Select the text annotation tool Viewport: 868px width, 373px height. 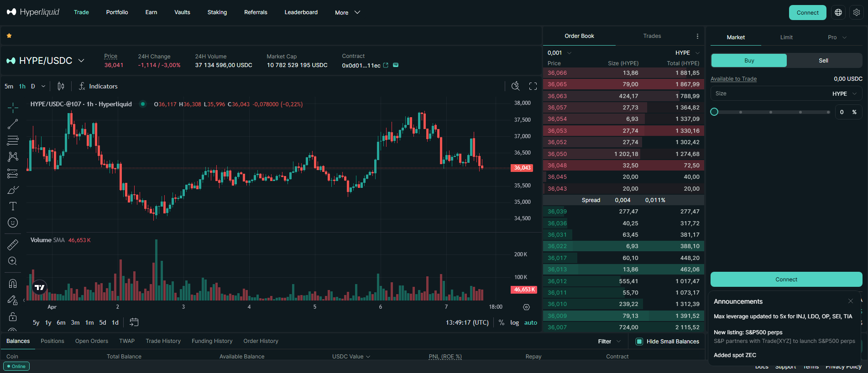tap(13, 206)
